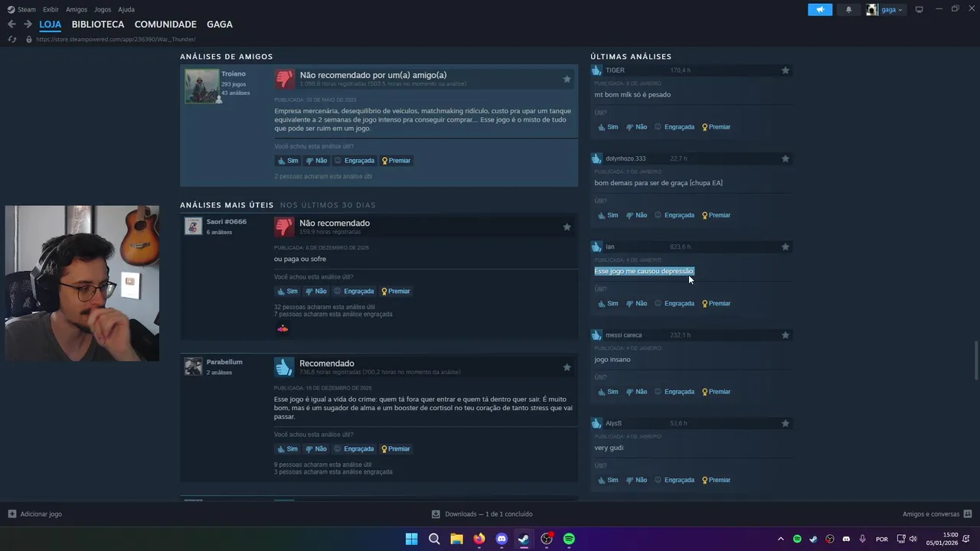The image size is (980, 551).
Task: Open Troiano's profile name link
Action: click(234, 73)
